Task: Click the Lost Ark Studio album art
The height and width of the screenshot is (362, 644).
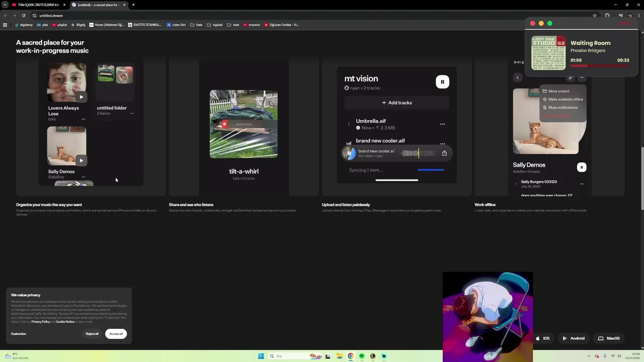Action: 548,53
